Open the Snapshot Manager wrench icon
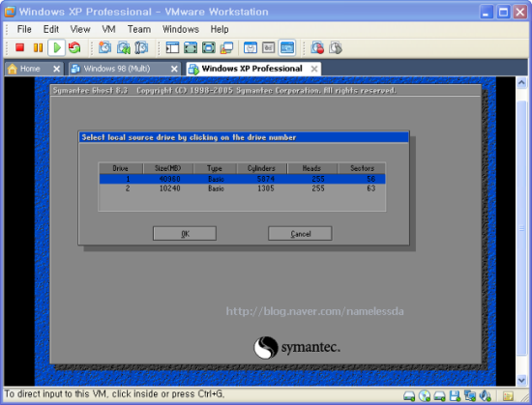The image size is (532, 405). click(141, 47)
